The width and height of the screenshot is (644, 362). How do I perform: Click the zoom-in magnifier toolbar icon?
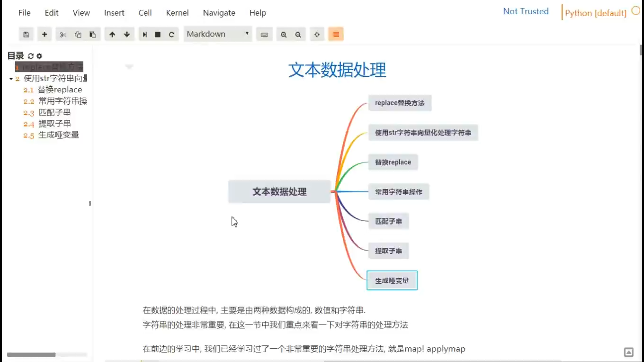[x=284, y=35]
